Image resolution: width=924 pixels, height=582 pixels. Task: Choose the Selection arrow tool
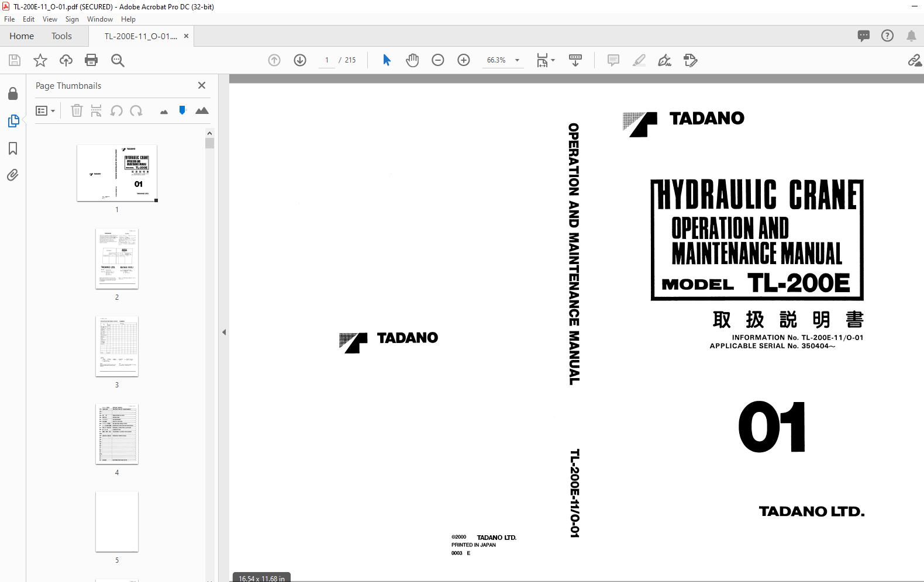click(387, 60)
